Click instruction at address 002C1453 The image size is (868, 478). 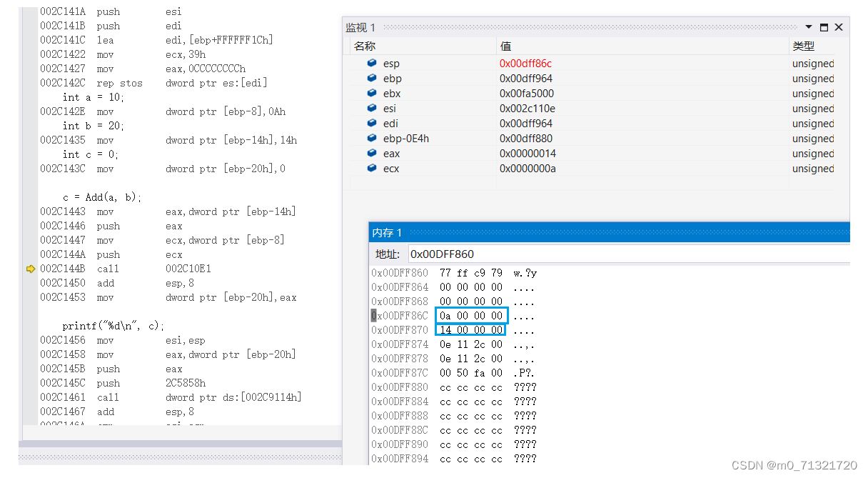(168, 297)
